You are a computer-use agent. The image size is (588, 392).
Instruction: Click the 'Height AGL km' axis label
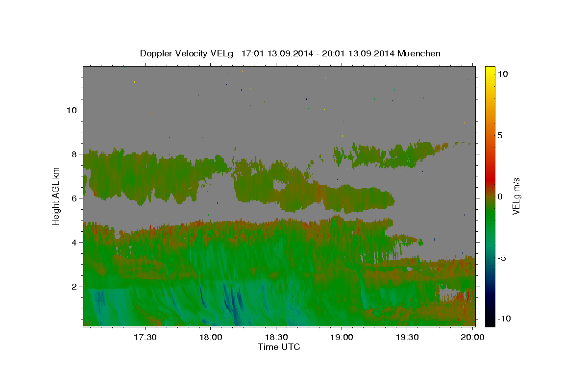[x=56, y=196]
